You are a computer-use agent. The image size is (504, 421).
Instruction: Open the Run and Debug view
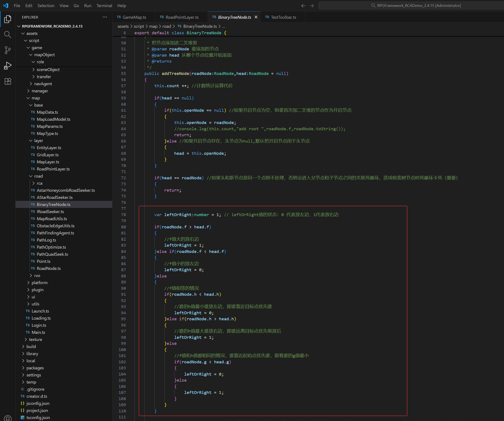[8, 66]
